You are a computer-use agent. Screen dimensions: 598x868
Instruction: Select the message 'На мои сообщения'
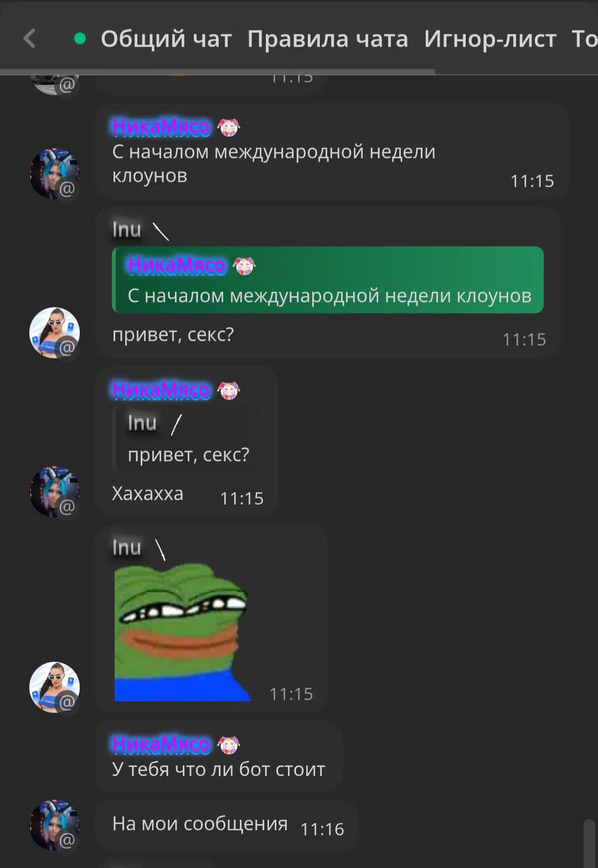coord(227,825)
